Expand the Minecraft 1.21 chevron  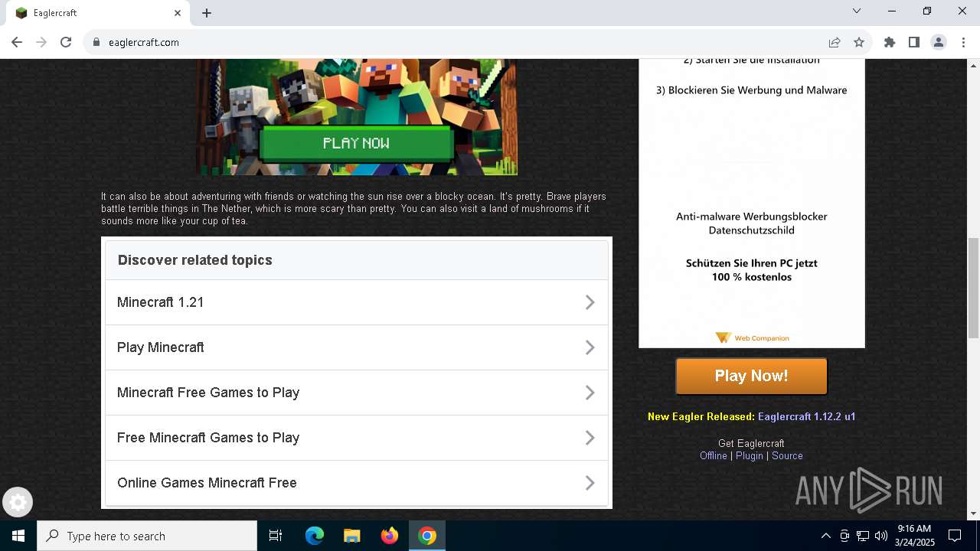pyautogui.click(x=590, y=302)
